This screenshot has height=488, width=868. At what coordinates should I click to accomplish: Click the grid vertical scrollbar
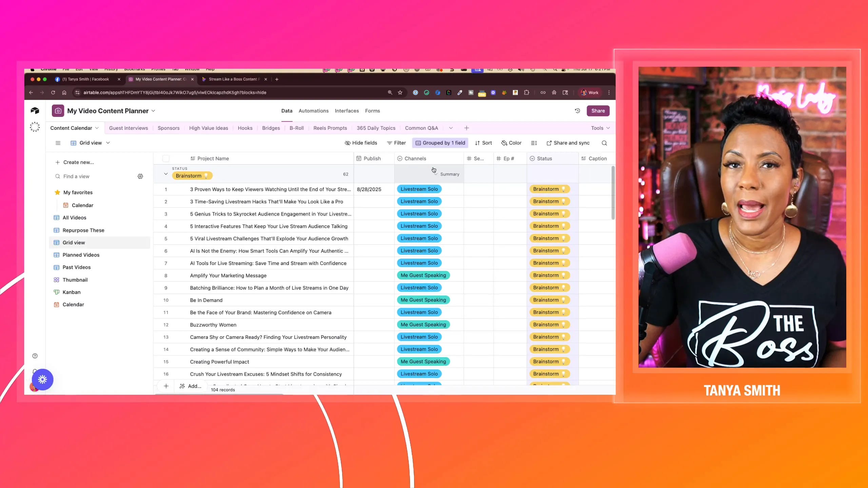point(613,193)
